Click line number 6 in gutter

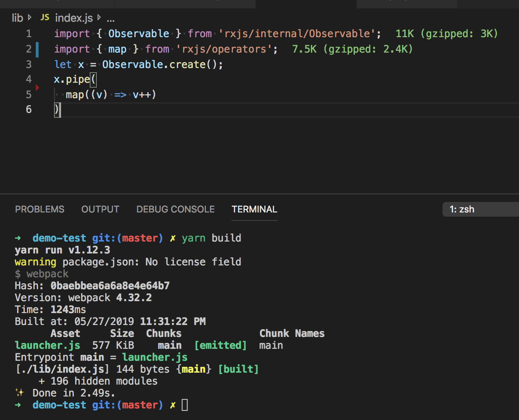point(29,109)
